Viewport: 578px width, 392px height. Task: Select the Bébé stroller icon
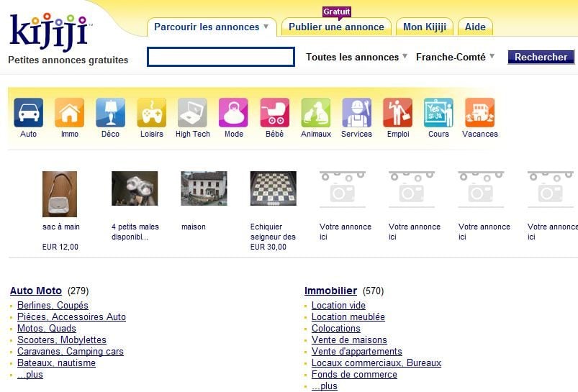point(275,113)
